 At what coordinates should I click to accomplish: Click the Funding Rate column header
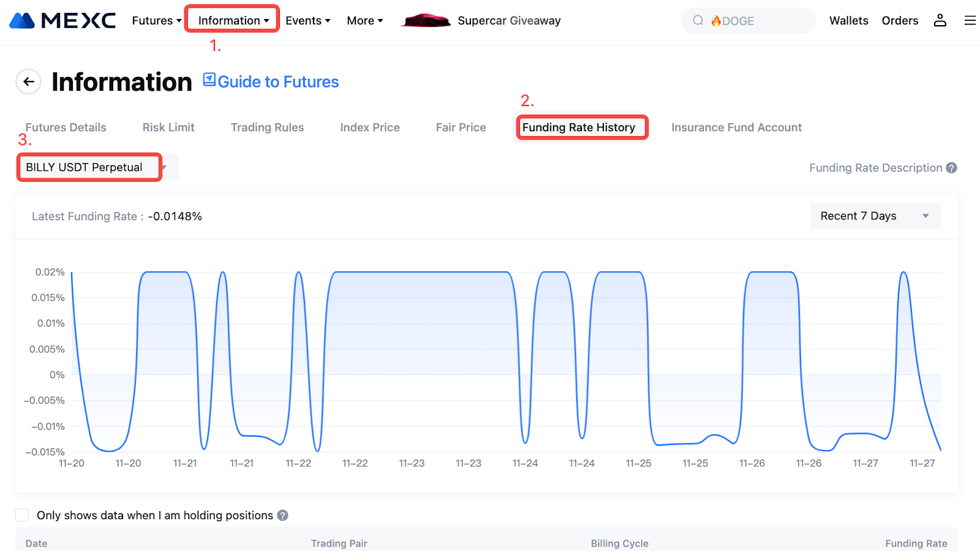click(x=916, y=543)
